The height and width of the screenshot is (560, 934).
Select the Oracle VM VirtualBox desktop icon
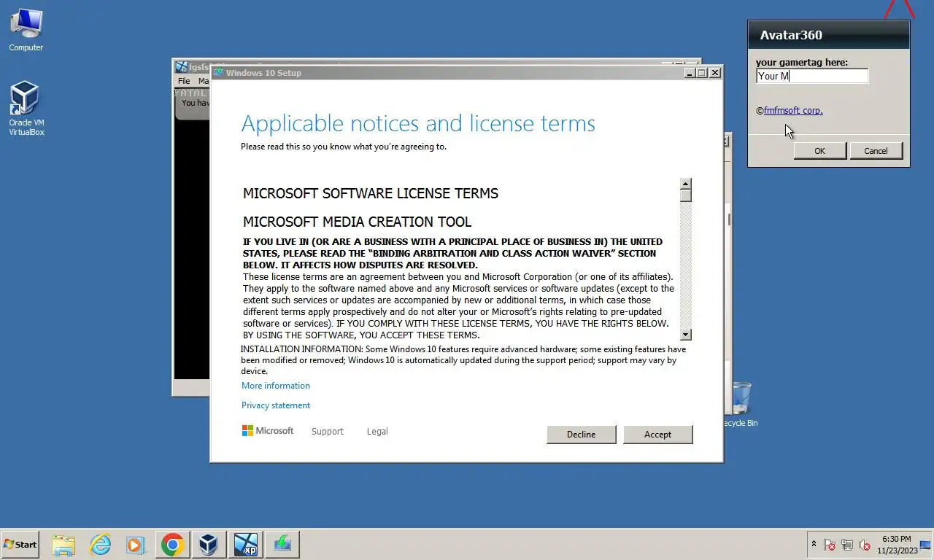26,109
